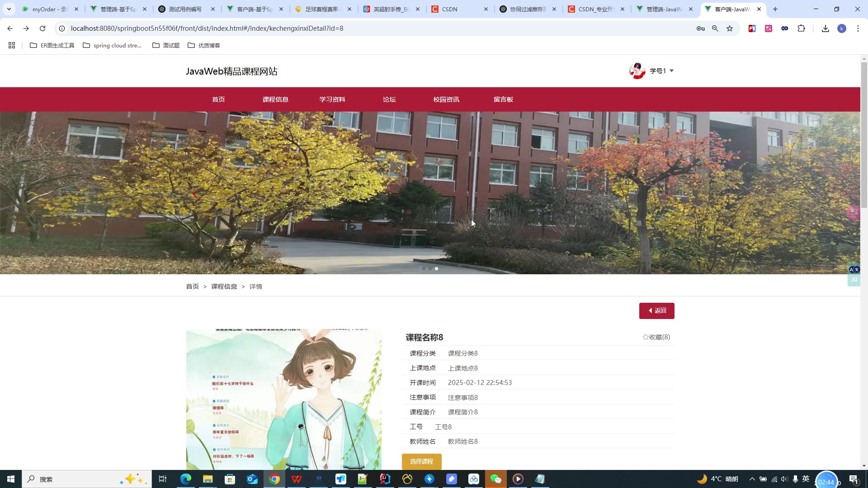Open password manager key icon
This screenshot has width=868, height=488.
(700, 28)
